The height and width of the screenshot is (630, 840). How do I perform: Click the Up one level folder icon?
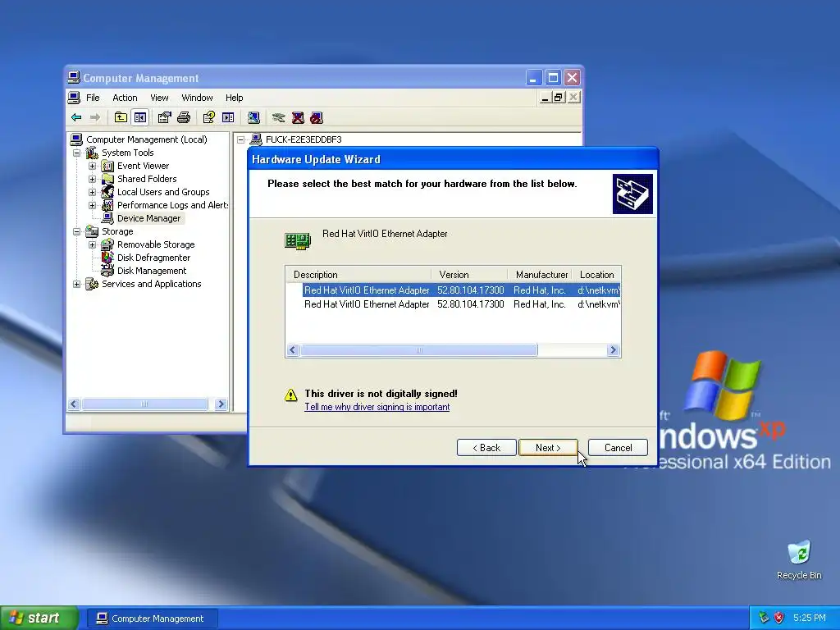pyautogui.click(x=121, y=117)
